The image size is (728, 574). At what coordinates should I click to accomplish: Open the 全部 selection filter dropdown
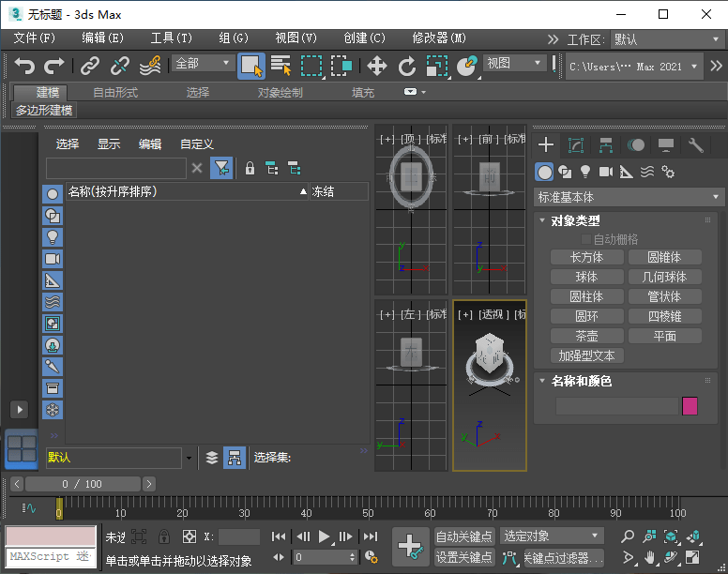[203, 64]
